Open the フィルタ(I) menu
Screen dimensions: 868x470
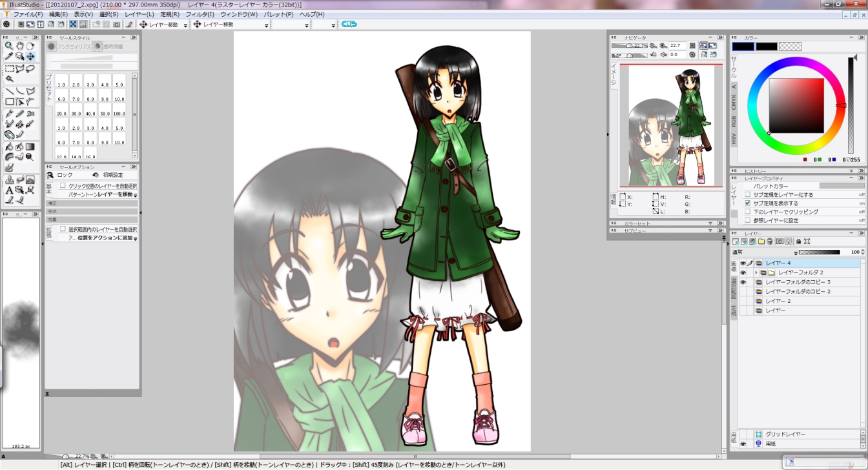click(x=200, y=14)
